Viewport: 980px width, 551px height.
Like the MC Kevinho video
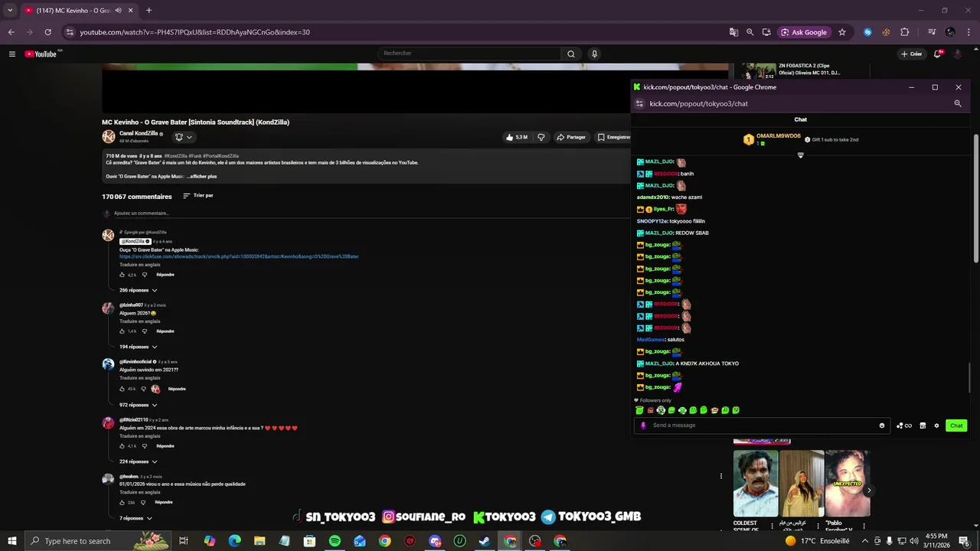(x=517, y=137)
